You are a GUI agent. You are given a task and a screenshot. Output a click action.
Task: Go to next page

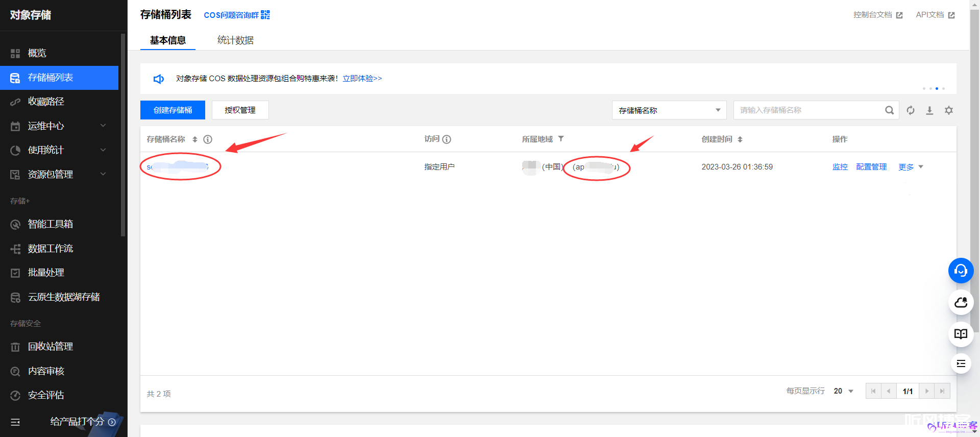[927, 391]
